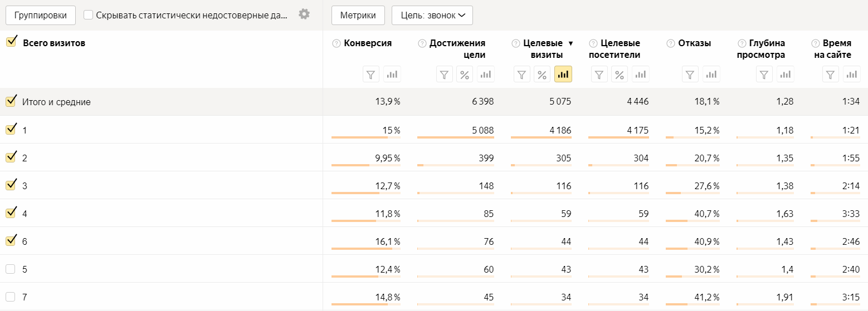
Task: Open the Группировки button
Action: [40, 15]
